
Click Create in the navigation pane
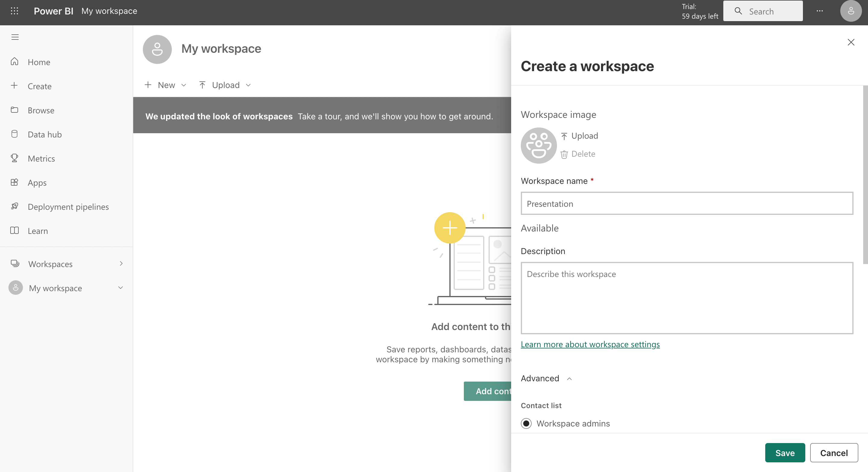[x=39, y=86]
